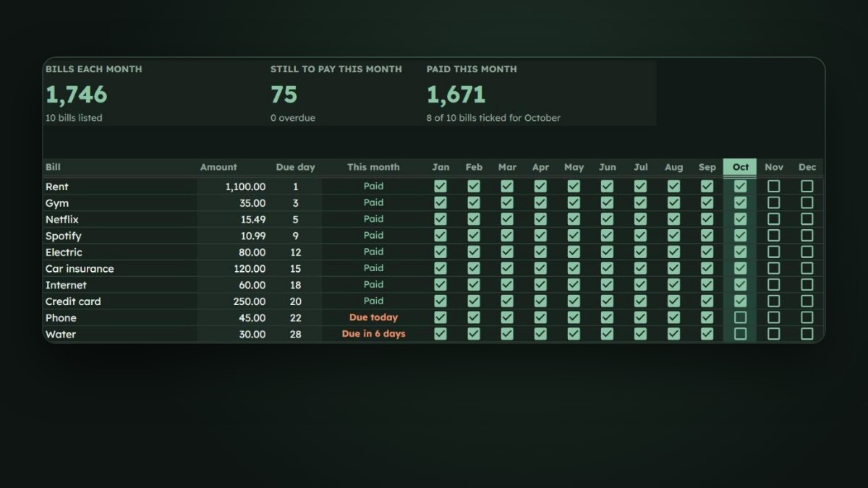
Task: Click the Bill column header
Action: (x=120, y=167)
